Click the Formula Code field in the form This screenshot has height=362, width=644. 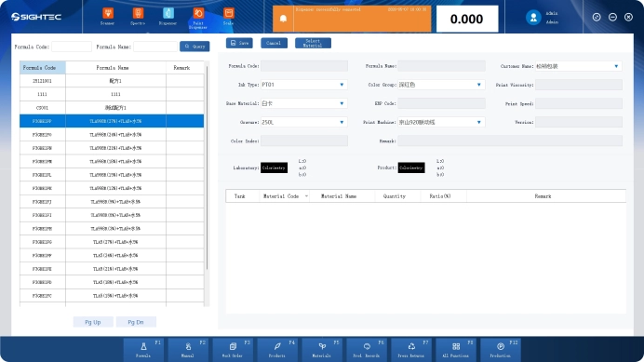304,66
